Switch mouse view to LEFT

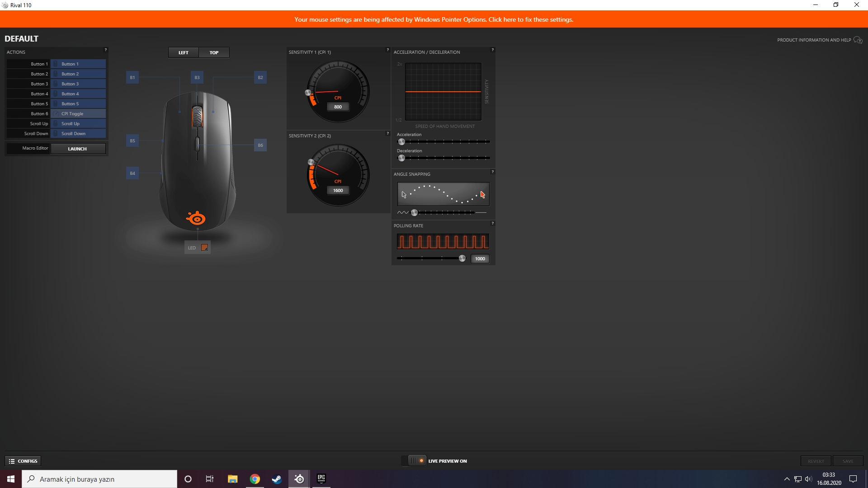tap(184, 53)
